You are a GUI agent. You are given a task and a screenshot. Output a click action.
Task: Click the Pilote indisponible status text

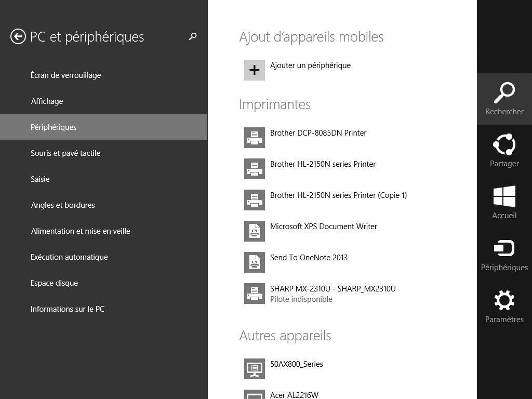[301, 299]
